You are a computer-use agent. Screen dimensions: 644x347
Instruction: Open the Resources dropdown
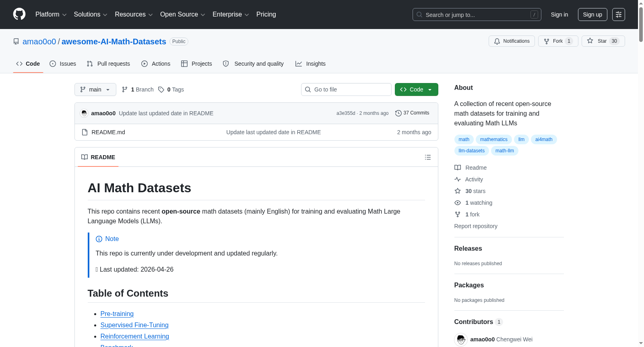[x=134, y=15]
